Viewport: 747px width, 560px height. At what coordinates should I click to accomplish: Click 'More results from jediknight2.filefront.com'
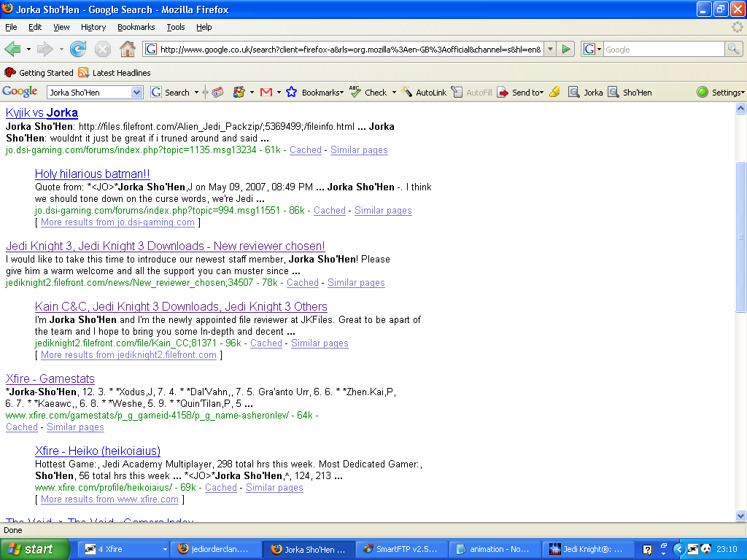point(128,355)
